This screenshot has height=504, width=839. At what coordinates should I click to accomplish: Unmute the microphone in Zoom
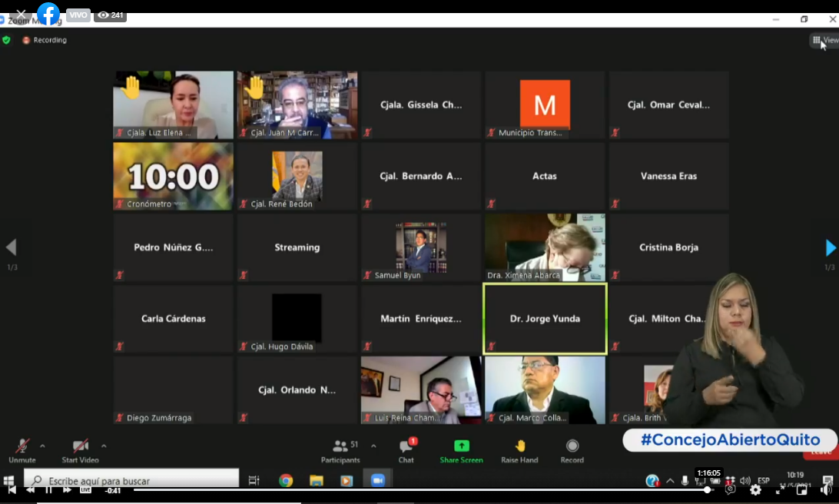click(x=22, y=446)
